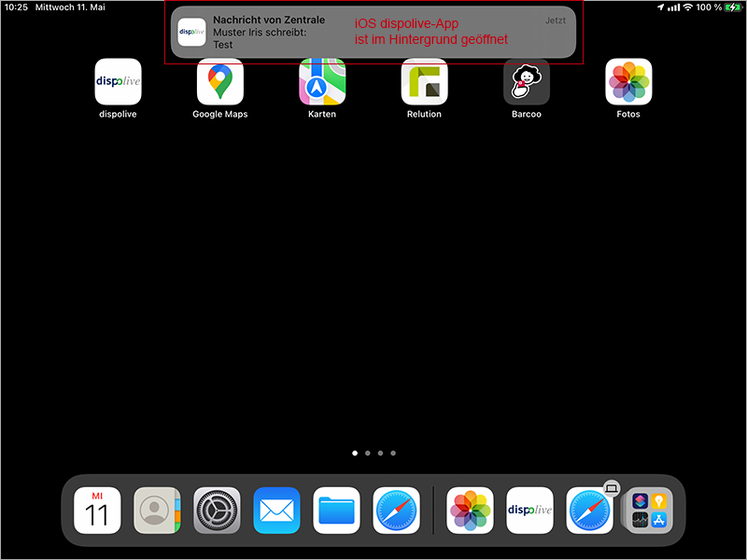This screenshot has height=560, width=747.
Task: Go to the second home screen page dot
Action: pyautogui.click(x=368, y=453)
